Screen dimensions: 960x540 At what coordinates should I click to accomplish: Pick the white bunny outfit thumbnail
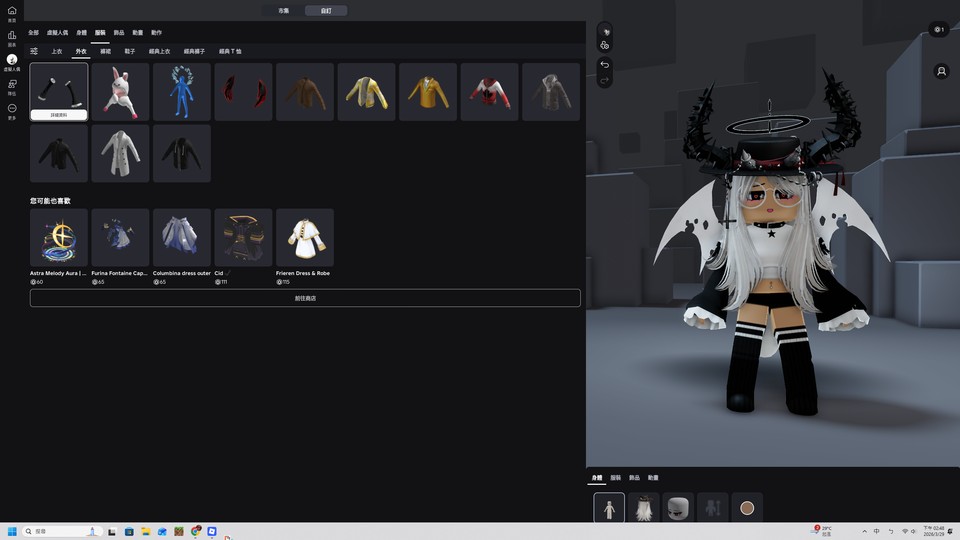click(x=120, y=92)
